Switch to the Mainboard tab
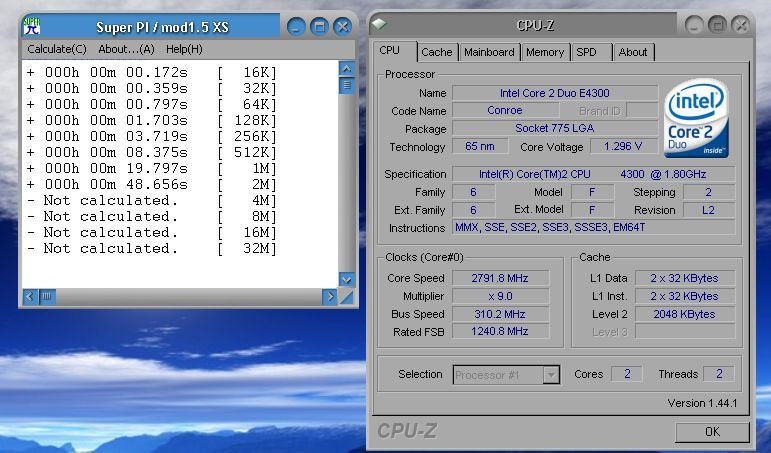Image resolution: width=771 pixels, height=453 pixels. click(x=489, y=52)
